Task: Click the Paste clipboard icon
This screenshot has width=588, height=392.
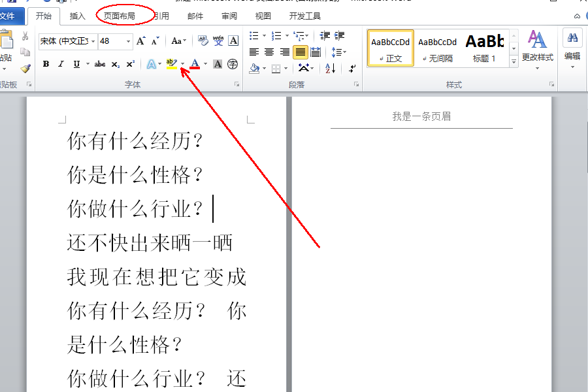Action: 6,40
